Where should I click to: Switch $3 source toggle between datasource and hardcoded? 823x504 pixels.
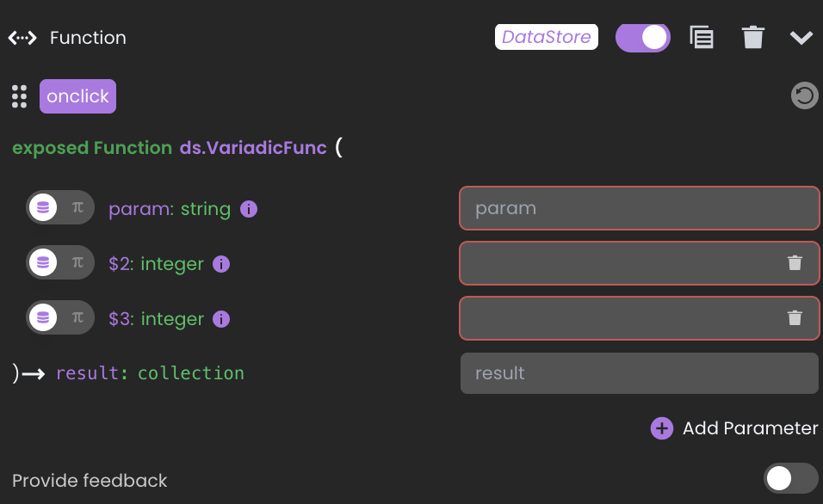click(60, 318)
